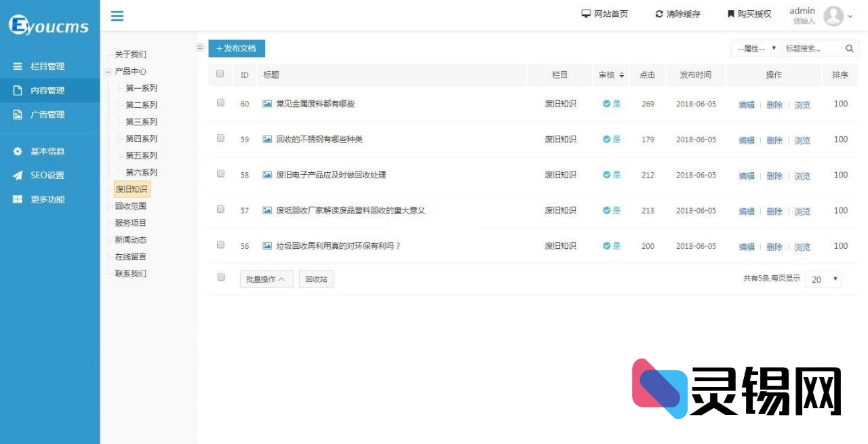Screen dimensions: 868x444
Task: Click the hamburger sidebar collapse icon
Action: coord(117,16)
